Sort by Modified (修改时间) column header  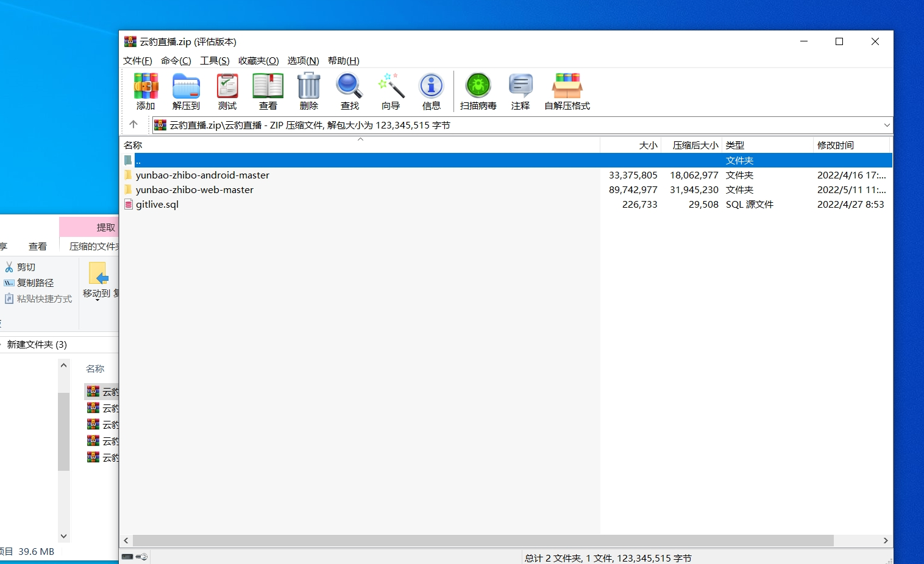[x=852, y=145]
